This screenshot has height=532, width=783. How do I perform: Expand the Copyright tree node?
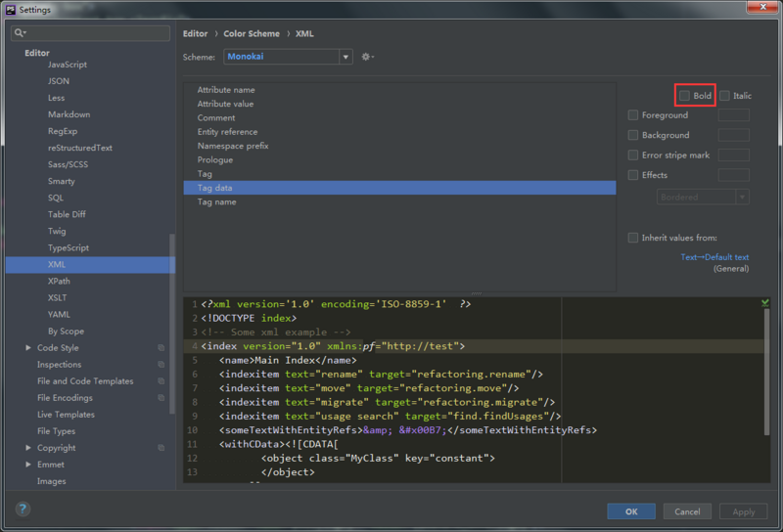(x=28, y=448)
